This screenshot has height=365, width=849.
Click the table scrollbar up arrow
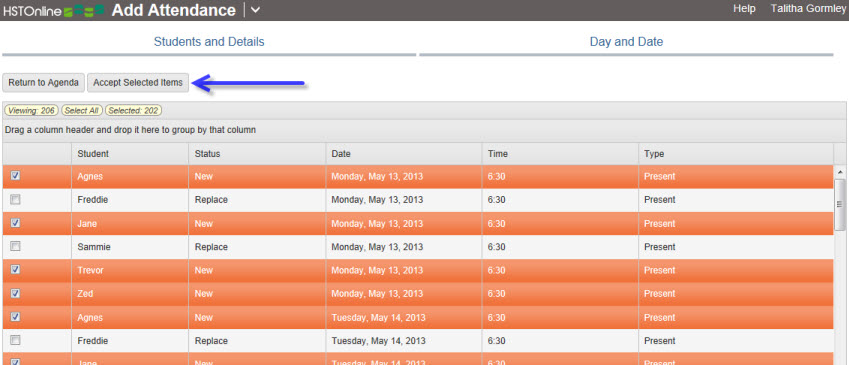(840, 172)
